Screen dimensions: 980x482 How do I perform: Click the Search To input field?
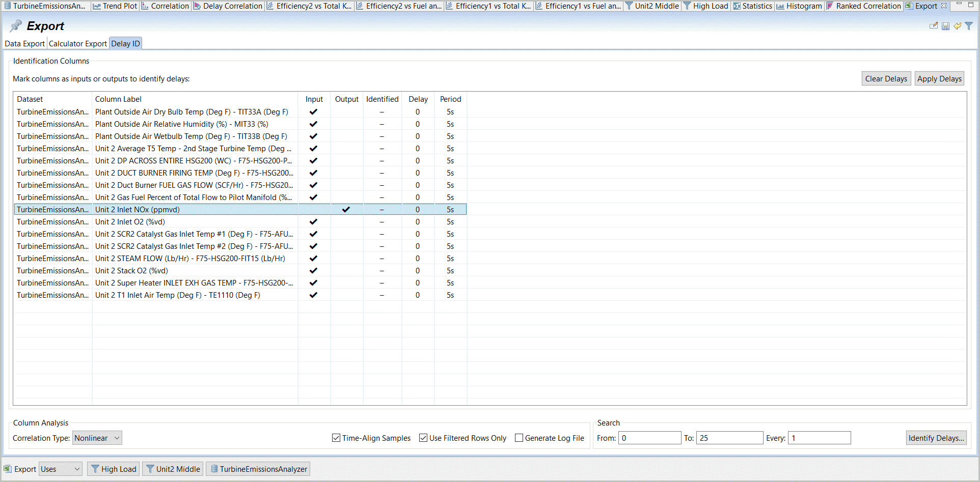pyautogui.click(x=729, y=438)
